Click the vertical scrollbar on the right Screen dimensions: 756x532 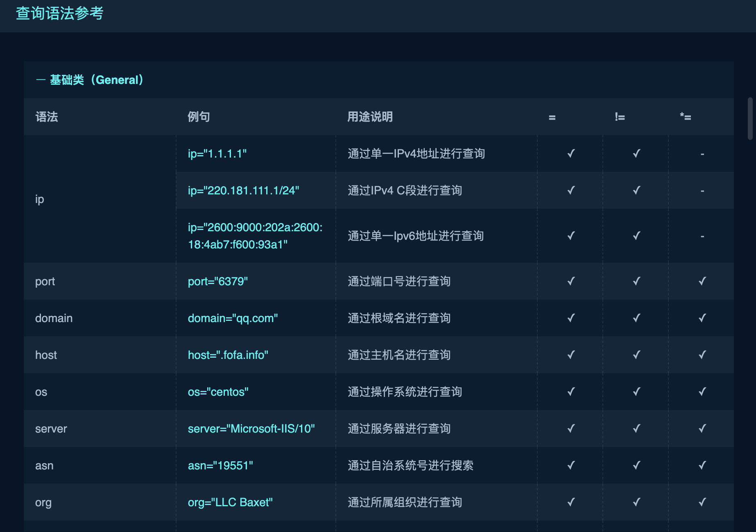750,119
